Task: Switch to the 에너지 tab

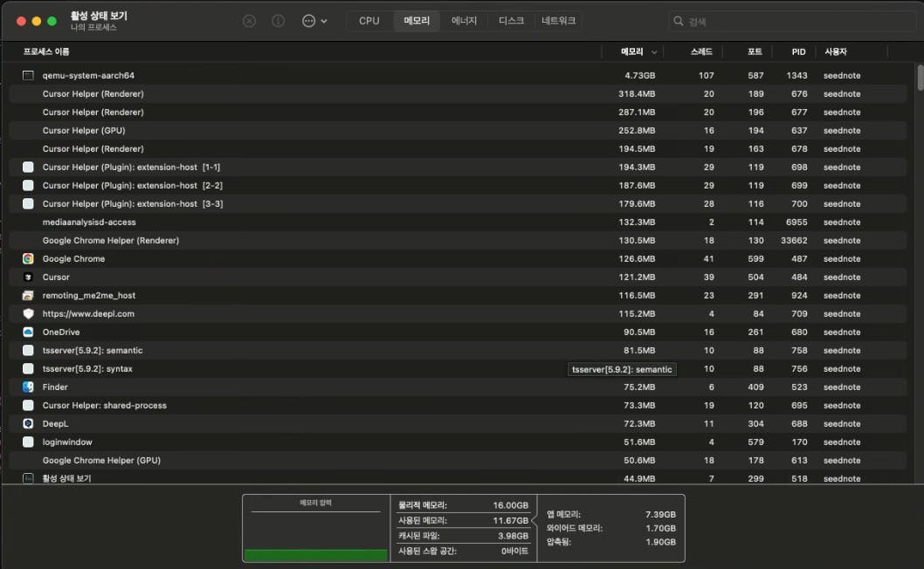Action: [464, 21]
